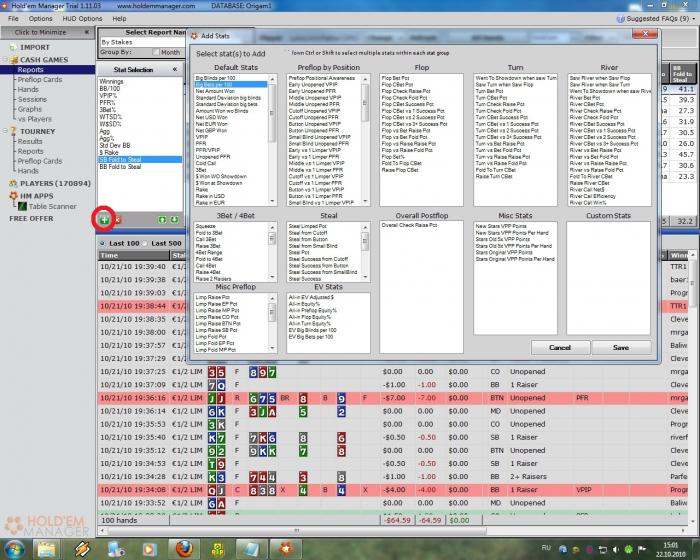700x560 pixels.
Task: Open the media player taskbar icon
Action: (x=150, y=549)
